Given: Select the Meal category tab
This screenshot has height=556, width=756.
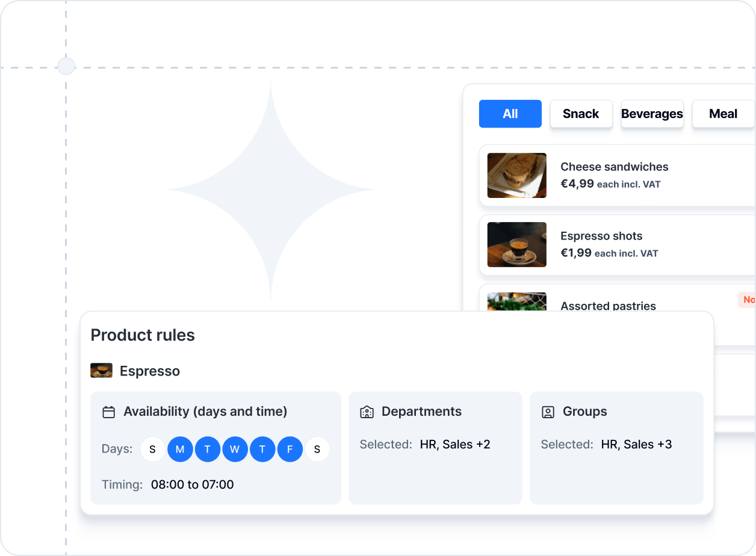Looking at the screenshot, I should (723, 114).
